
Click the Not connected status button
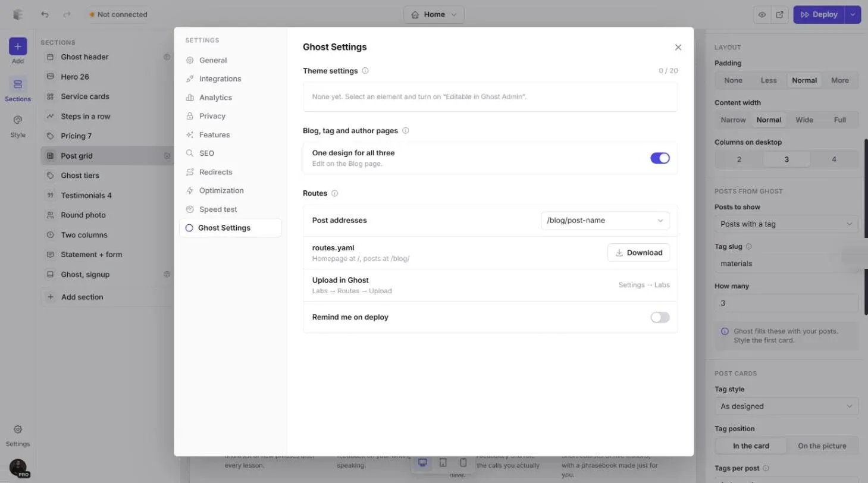click(118, 14)
